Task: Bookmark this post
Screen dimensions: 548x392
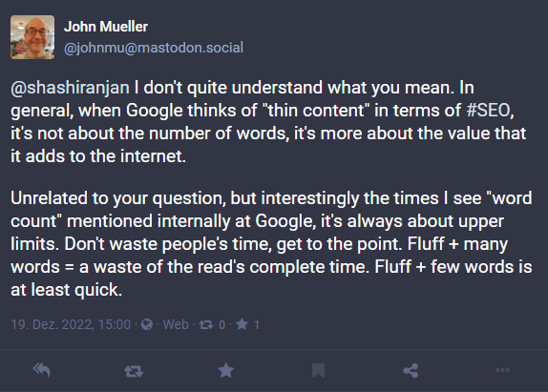Action: [x=318, y=370]
